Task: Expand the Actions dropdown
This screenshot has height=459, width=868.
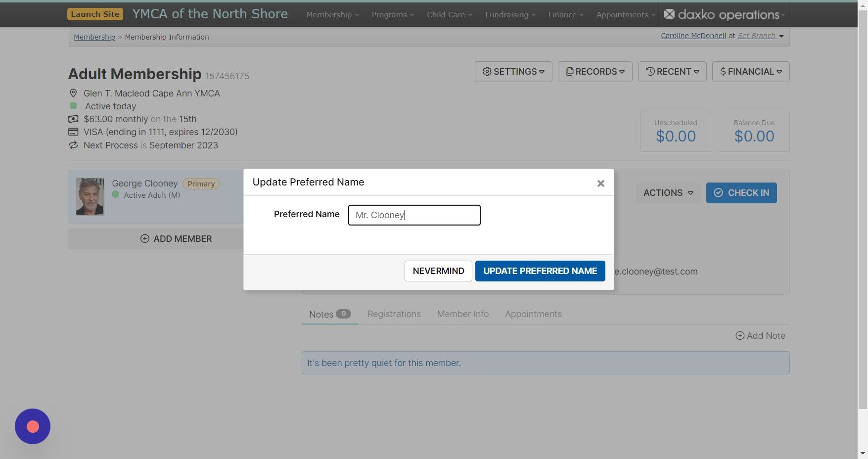Action: coord(667,192)
